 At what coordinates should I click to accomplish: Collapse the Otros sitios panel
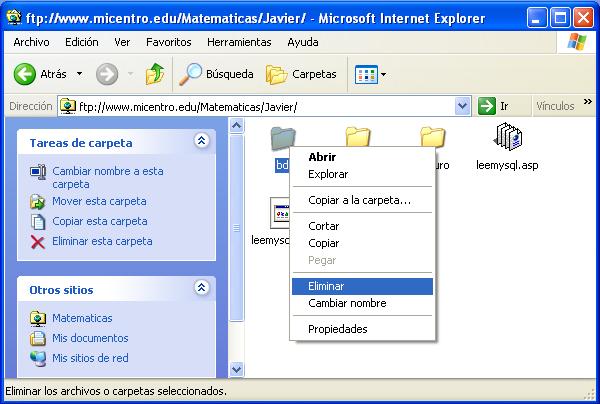(x=202, y=289)
